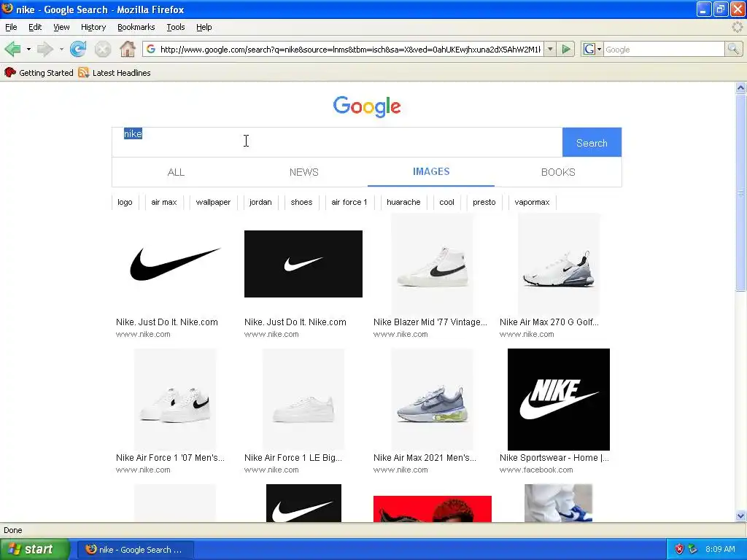Click the blue Search button
This screenshot has width=747, height=560.
592,142
